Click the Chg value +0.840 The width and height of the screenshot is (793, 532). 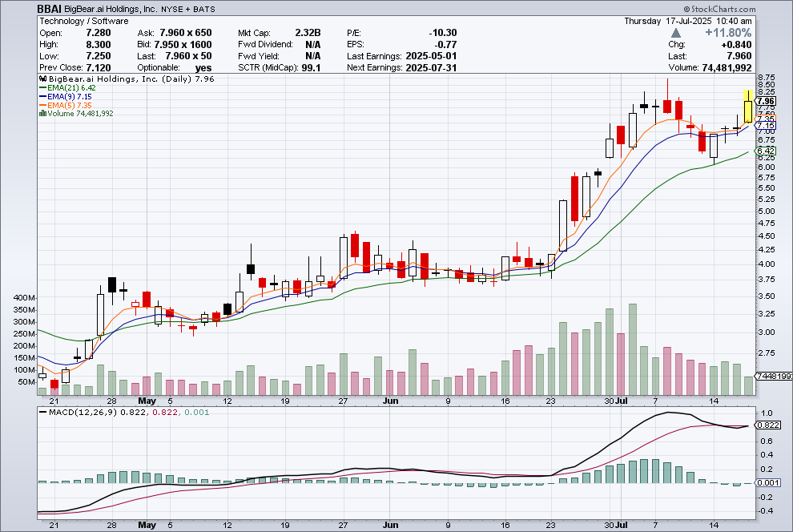pyautogui.click(x=736, y=45)
